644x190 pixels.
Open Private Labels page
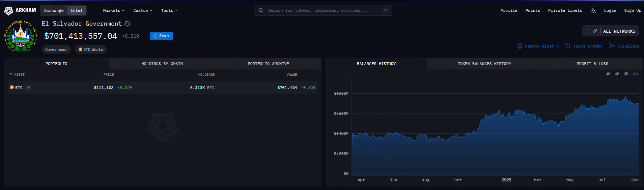(x=565, y=10)
